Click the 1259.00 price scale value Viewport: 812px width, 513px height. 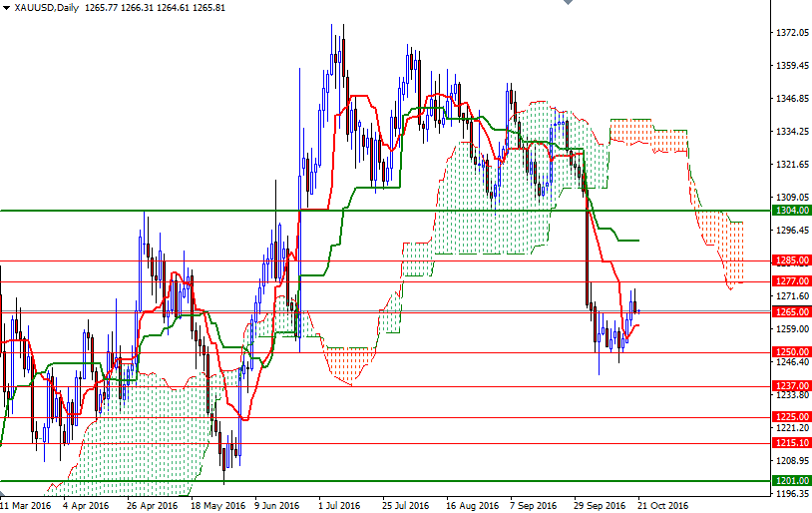click(x=792, y=328)
